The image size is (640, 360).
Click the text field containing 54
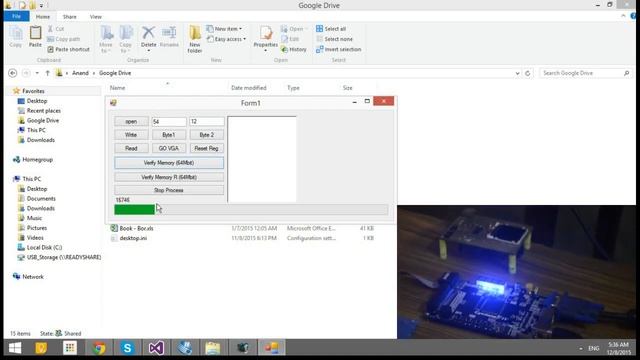click(169, 122)
